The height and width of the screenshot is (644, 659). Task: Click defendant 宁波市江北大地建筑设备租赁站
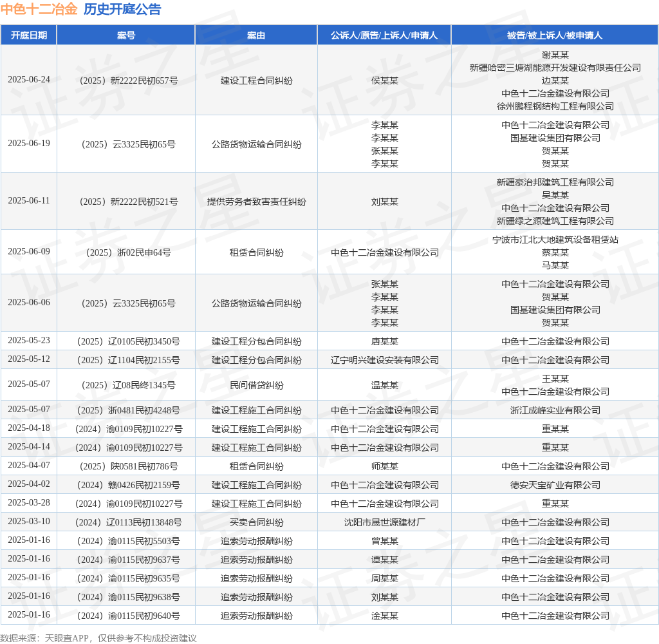pos(555,240)
